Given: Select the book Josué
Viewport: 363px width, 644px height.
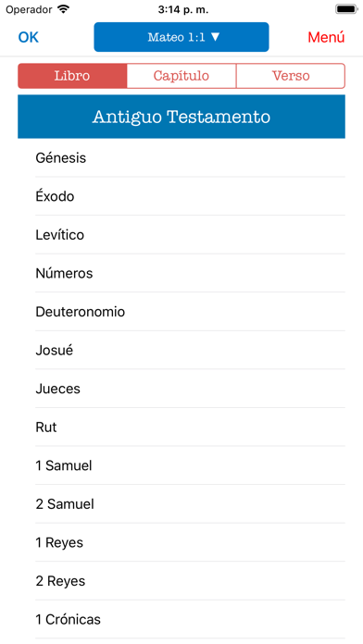Looking at the screenshot, I should (181, 351).
